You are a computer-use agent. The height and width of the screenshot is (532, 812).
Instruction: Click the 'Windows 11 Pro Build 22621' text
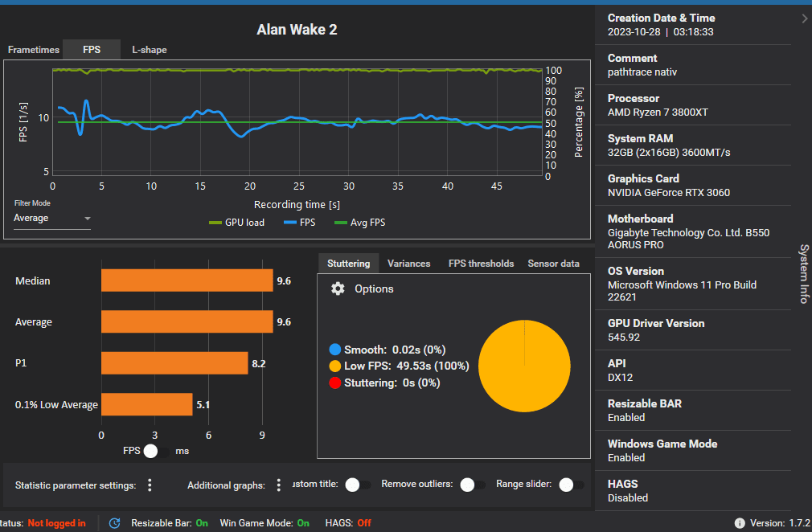682,291
